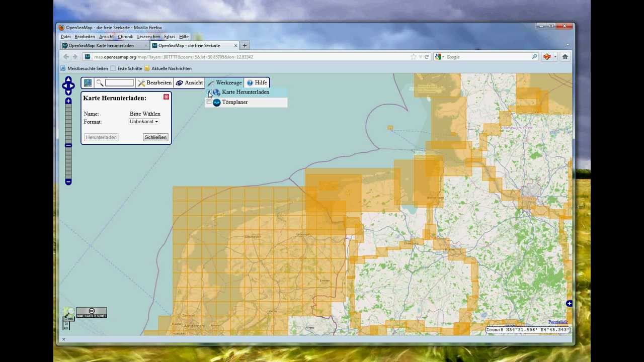Open the addon dropdown arrow beside home
644x362 pixels.
pyautogui.click(x=555, y=57)
